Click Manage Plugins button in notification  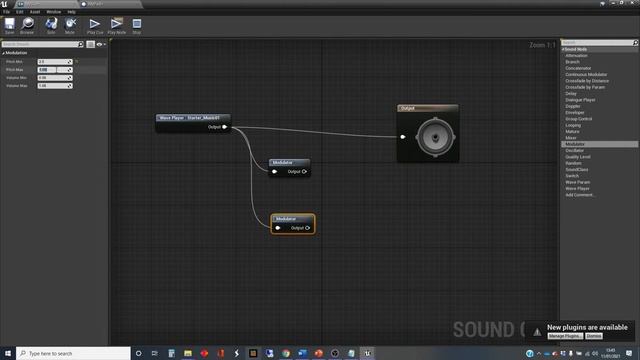pyautogui.click(x=565, y=336)
